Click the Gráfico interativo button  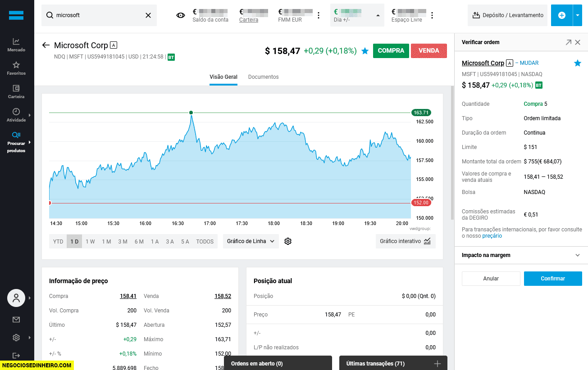(x=406, y=241)
